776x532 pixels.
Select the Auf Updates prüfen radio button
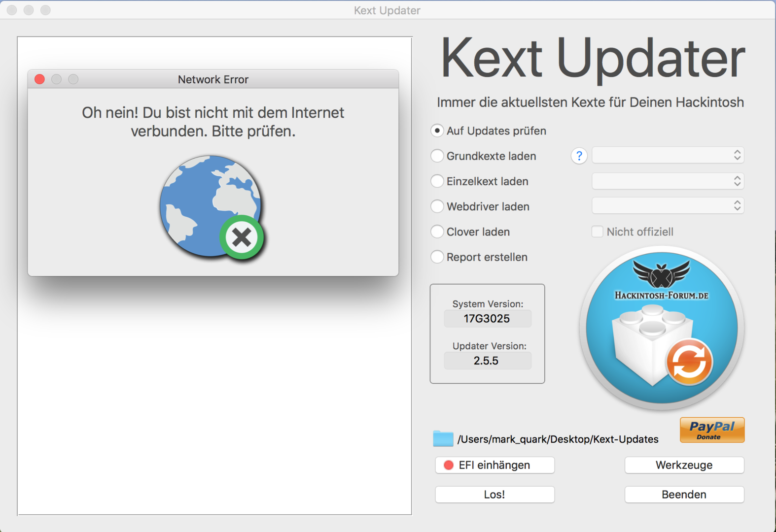[x=437, y=131]
